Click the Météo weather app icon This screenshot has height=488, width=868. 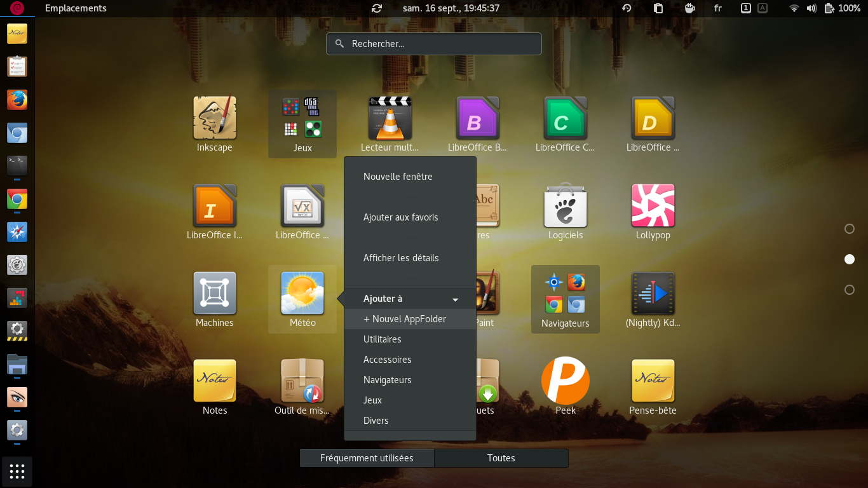coord(302,294)
